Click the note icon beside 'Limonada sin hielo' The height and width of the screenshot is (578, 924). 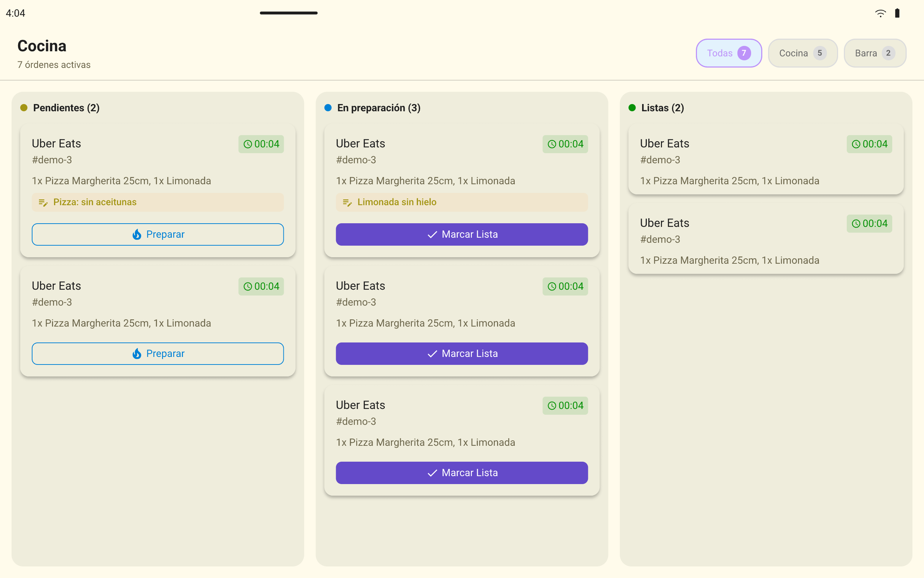point(347,202)
